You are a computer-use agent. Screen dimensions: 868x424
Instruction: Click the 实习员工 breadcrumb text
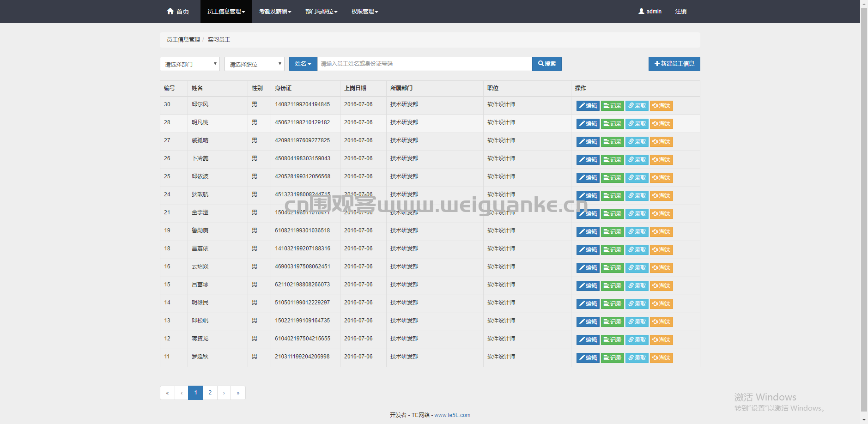pyautogui.click(x=219, y=40)
